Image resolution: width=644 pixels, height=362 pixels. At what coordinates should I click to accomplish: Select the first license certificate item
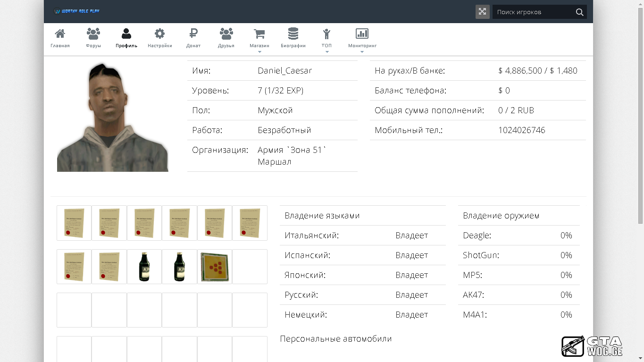tap(74, 223)
